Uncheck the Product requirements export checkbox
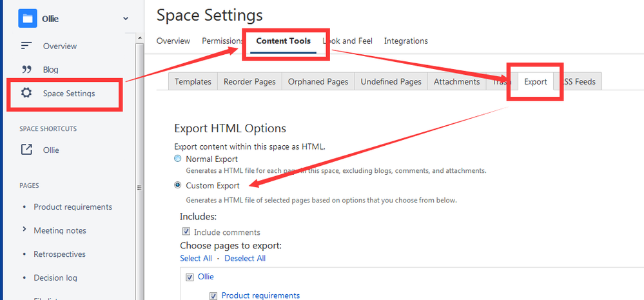644x300 pixels. [x=213, y=296]
